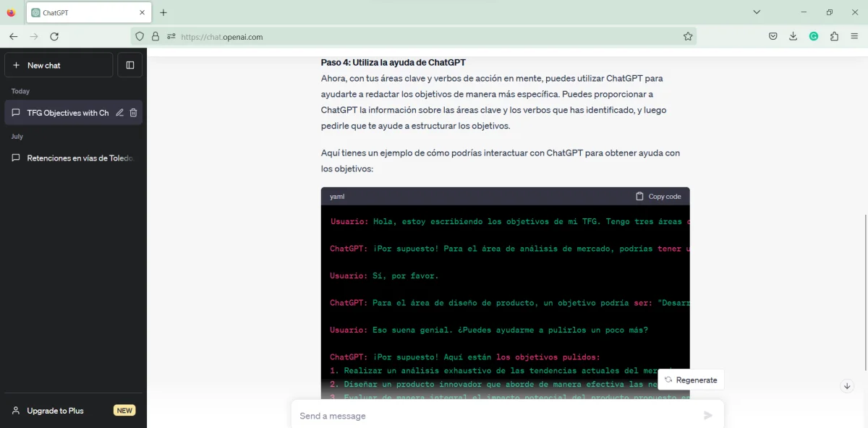Open site information via the padlock
This screenshot has width=868, height=428.
click(155, 36)
